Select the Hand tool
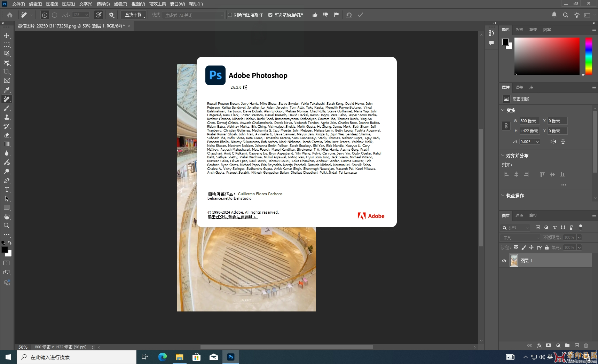Viewport: 598px width, 364px height. [7, 216]
